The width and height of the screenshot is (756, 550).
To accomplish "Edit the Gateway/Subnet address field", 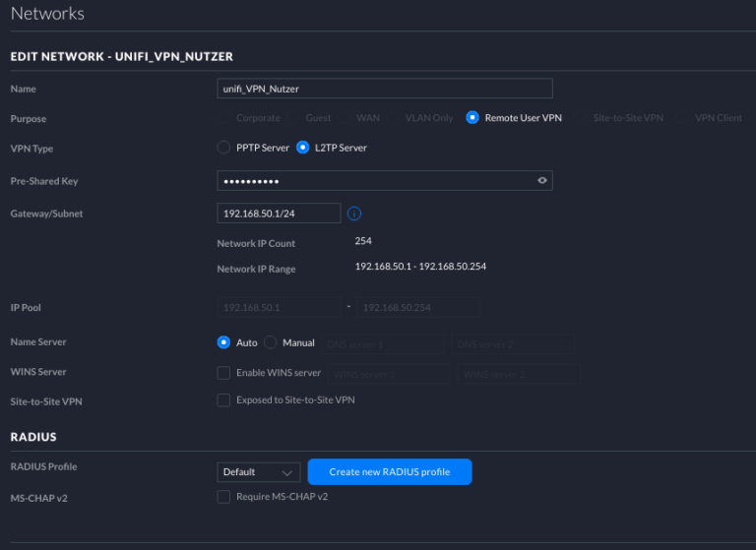I will tap(279, 214).
